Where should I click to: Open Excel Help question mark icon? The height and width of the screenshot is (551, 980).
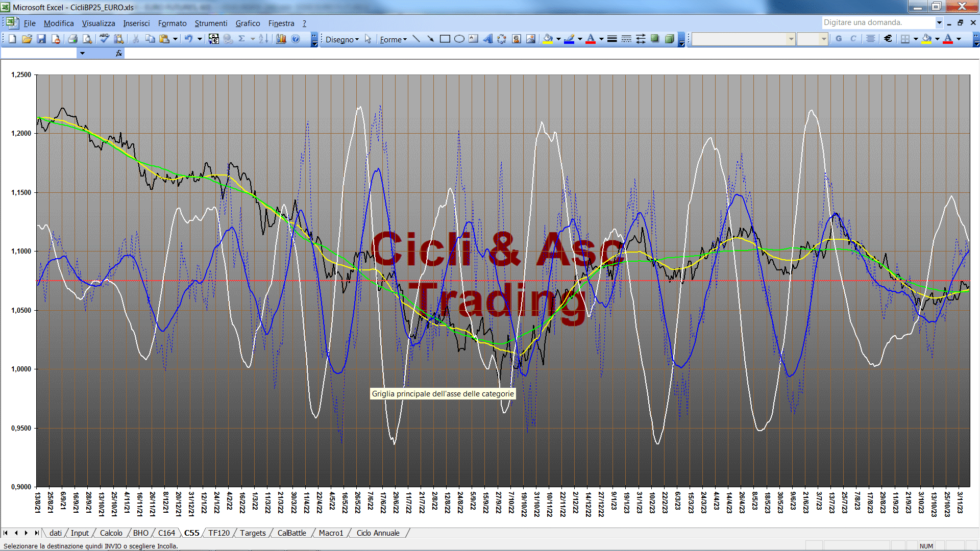click(x=296, y=39)
